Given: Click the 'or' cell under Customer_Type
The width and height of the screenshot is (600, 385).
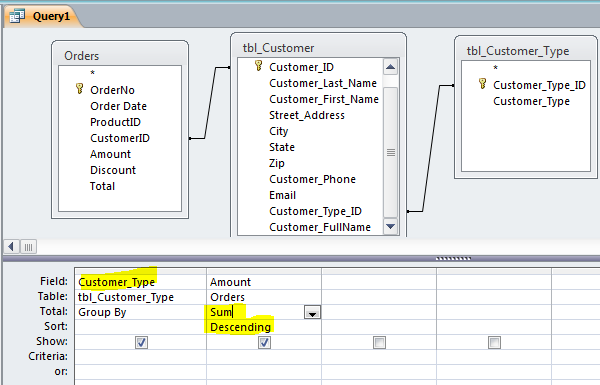Looking at the screenshot, I should point(140,372).
